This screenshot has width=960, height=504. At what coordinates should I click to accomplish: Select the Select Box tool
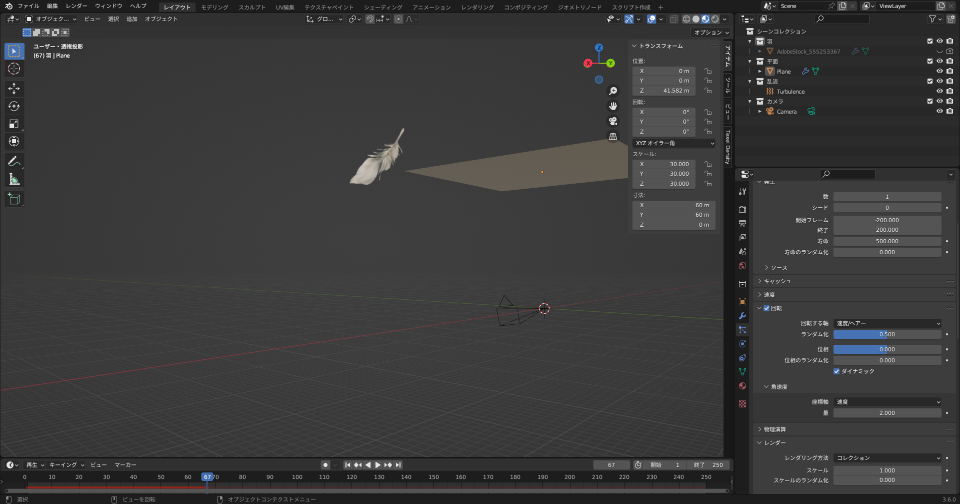point(14,51)
